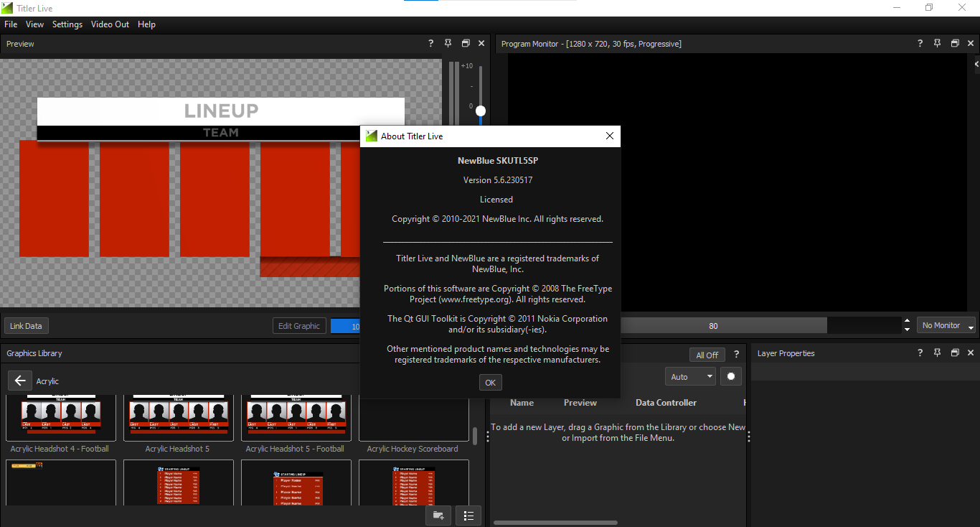Click the Edit Graphic button

(299, 326)
